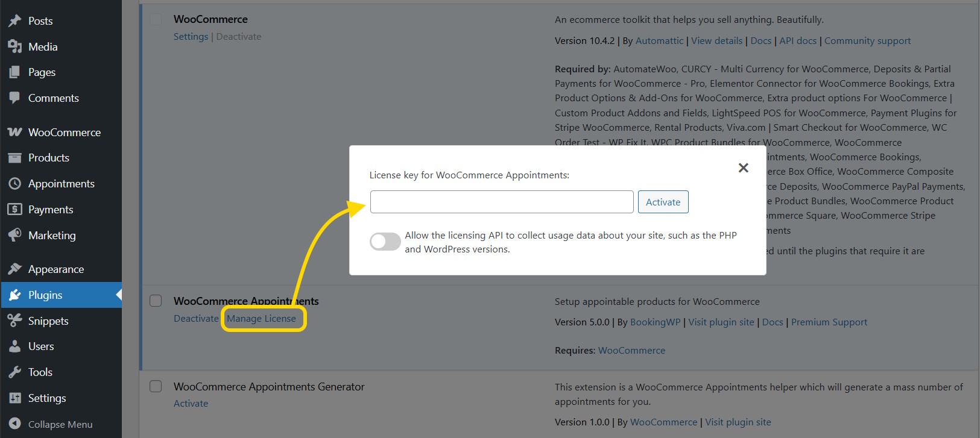Click the WooCommerce plugin title text
The image size is (980, 438).
coord(210,19)
